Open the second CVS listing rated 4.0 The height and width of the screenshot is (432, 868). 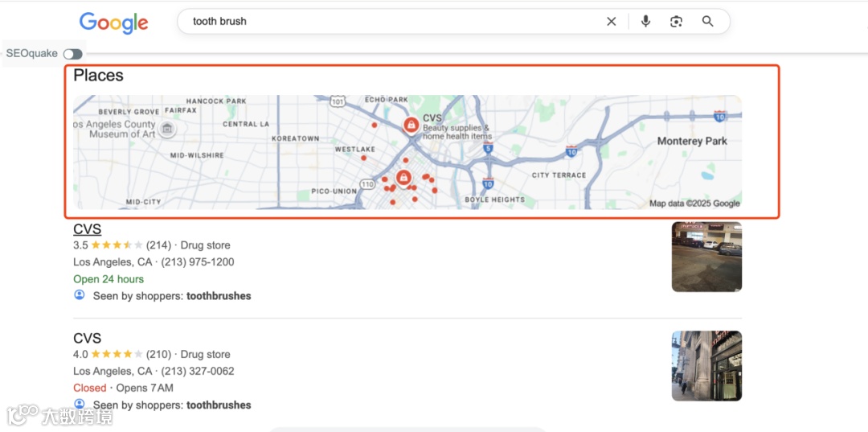click(87, 338)
